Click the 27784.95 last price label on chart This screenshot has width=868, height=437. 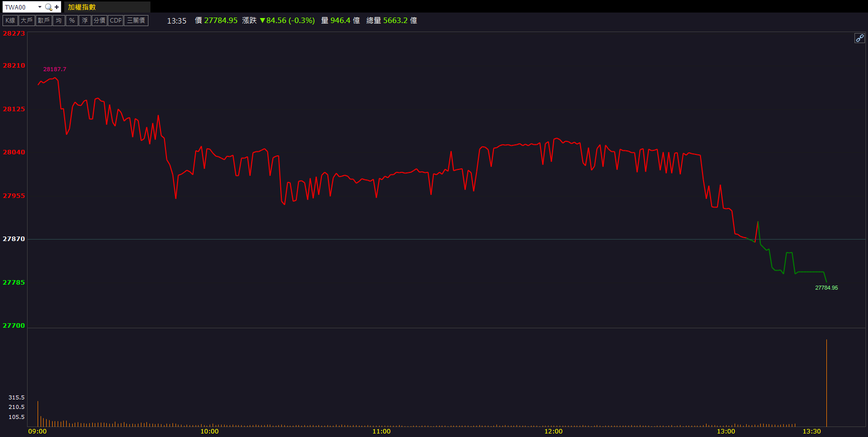coord(826,288)
